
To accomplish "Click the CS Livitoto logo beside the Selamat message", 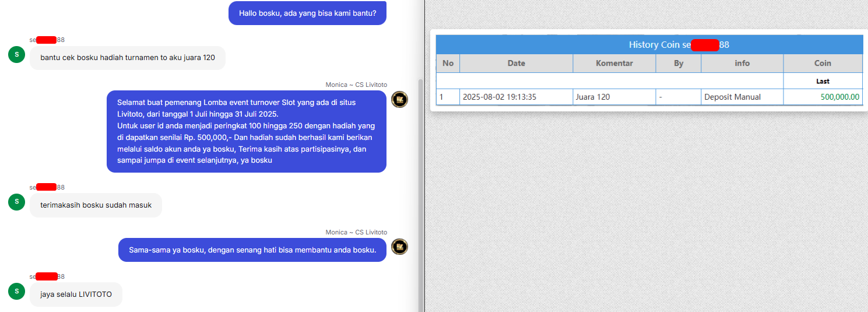I will (x=399, y=99).
